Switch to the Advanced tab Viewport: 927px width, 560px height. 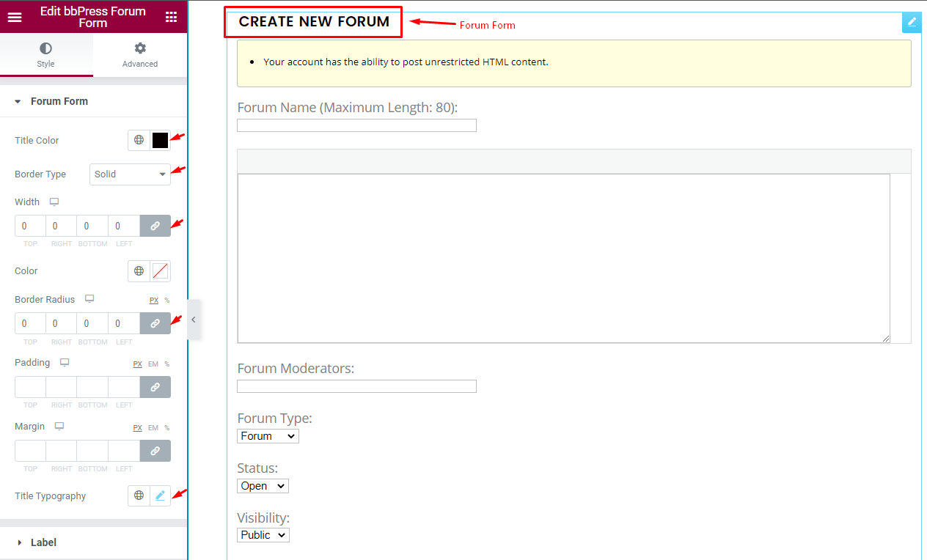[139, 55]
